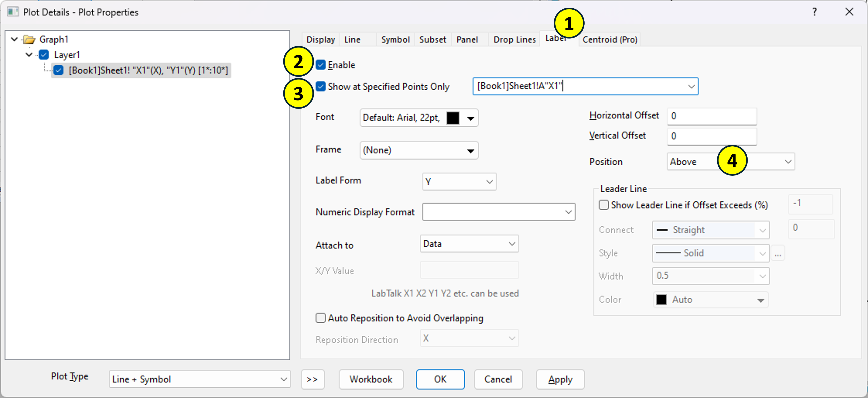Click the Leader Line black Auto color icon
The width and height of the screenshot is (868, 398).
pos(661,300)
